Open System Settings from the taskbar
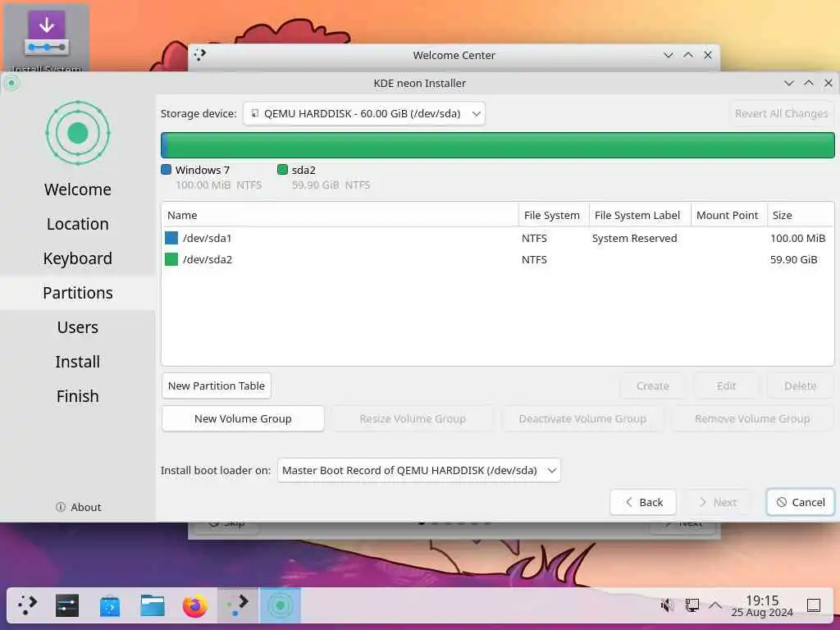This screenshot has height=630, width=840. tap(67, 605)
